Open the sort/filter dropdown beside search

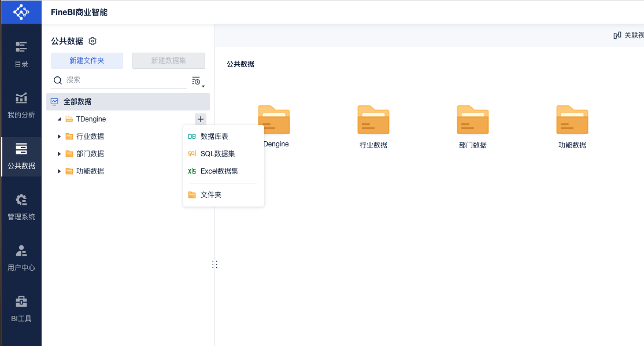tap(197, 81)
